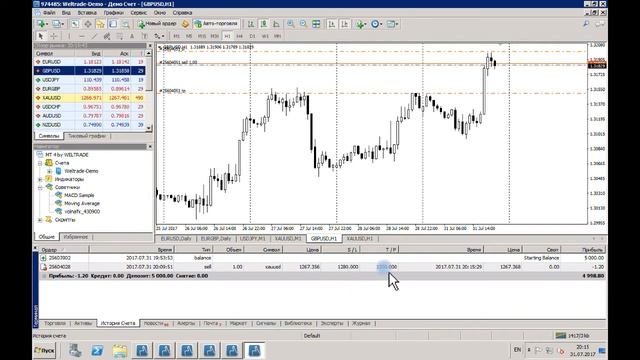
Task: Open the PowerShell icon in taskbar
Action: 97,351
